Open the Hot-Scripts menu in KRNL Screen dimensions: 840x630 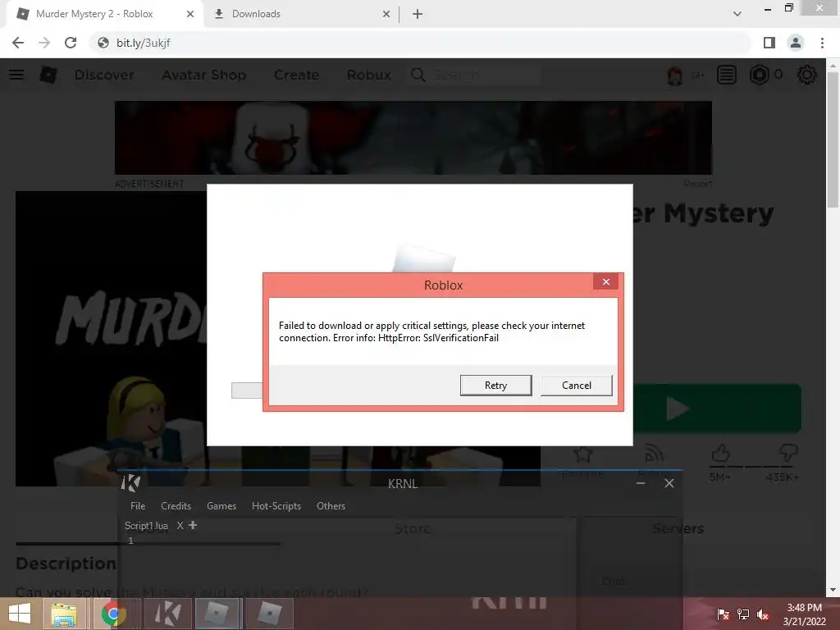pos(276,505)
